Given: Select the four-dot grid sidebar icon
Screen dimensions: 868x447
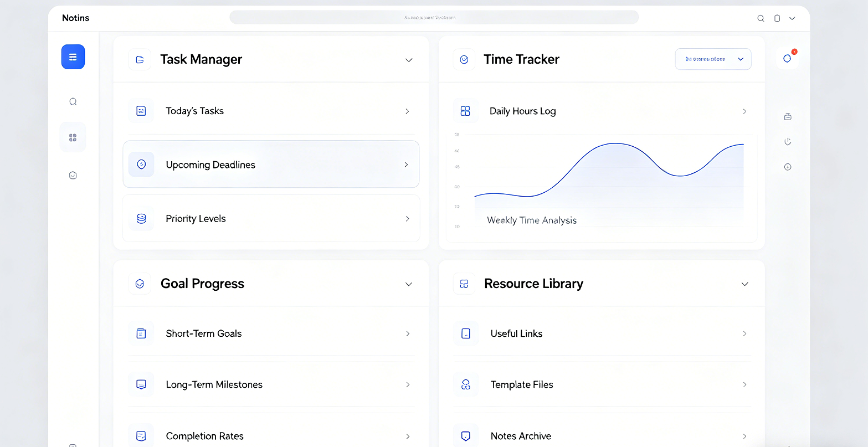Looking at the screenshot, I should pos(73,137).
